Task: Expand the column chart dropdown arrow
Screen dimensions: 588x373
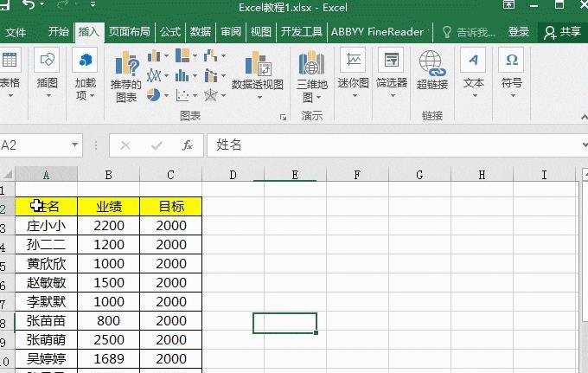Action: point(166,56)
